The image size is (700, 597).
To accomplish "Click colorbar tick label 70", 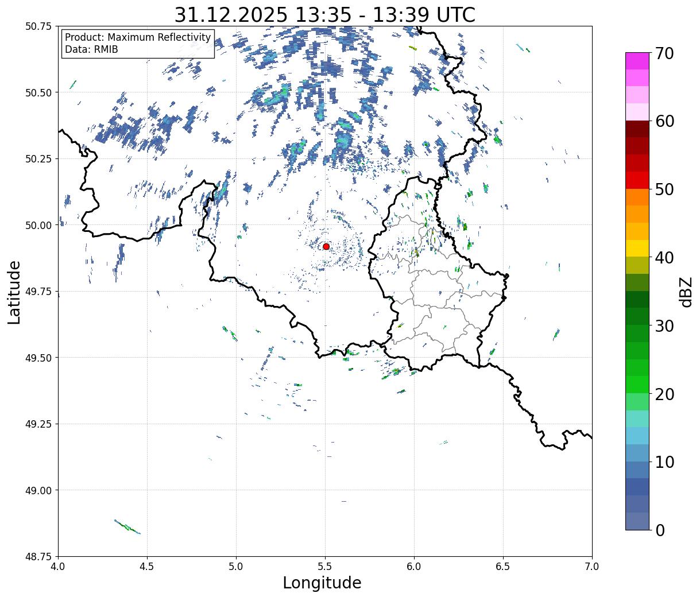I will point(664,53).
